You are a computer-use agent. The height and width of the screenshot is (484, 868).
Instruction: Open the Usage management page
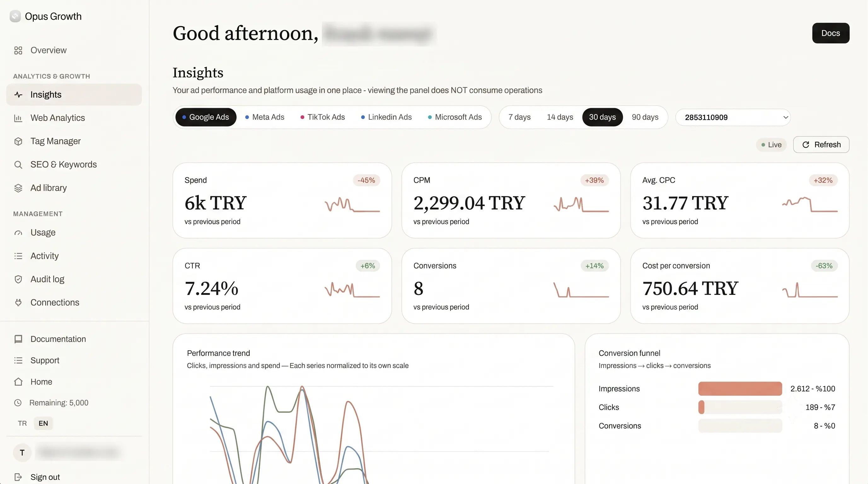coord(74,233)
